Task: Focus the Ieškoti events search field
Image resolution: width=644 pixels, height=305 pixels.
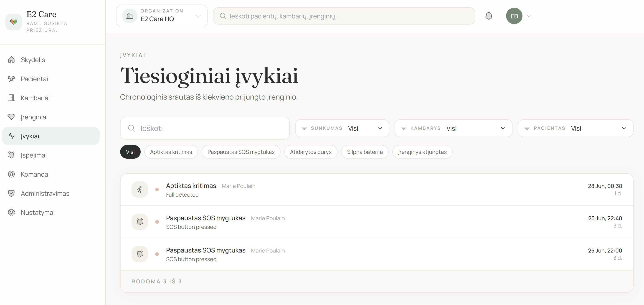Action: [205, 128]
